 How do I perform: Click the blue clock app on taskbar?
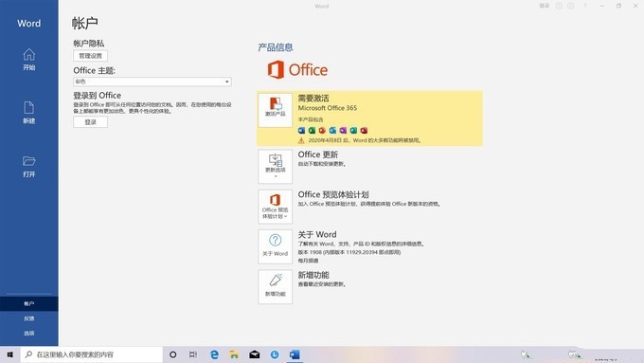[x=275, y=354]
